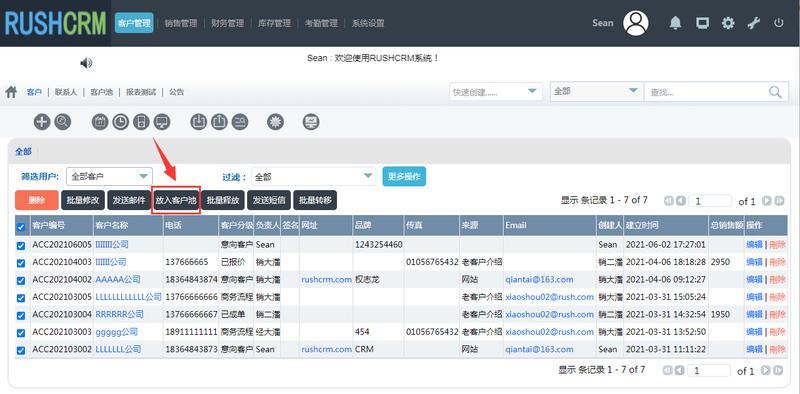
Task: Go to the home icon
Action: click(11, 92)
